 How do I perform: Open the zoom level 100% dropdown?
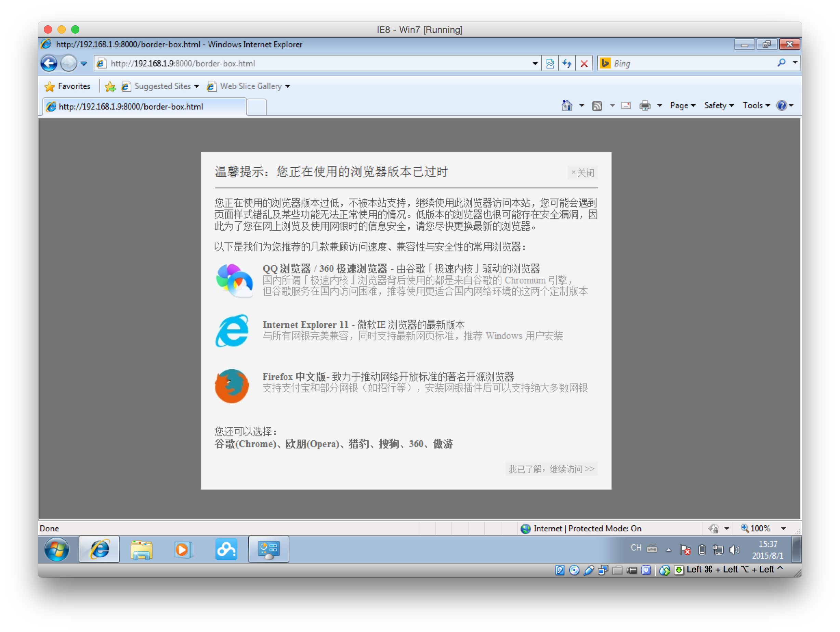pyautogui.click(x=784, y=528)
